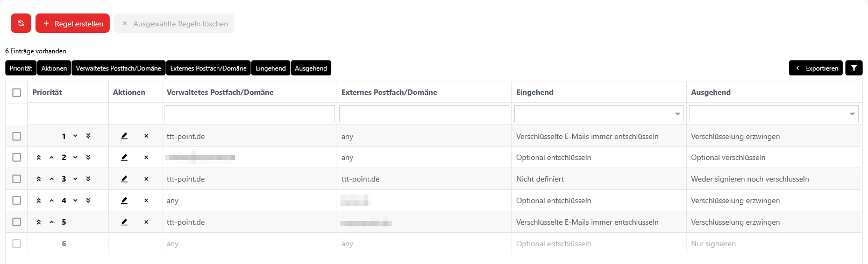
Task: Focus the Verwaltetes Postfach/Domäne filter field
Action: coord(249,114)
